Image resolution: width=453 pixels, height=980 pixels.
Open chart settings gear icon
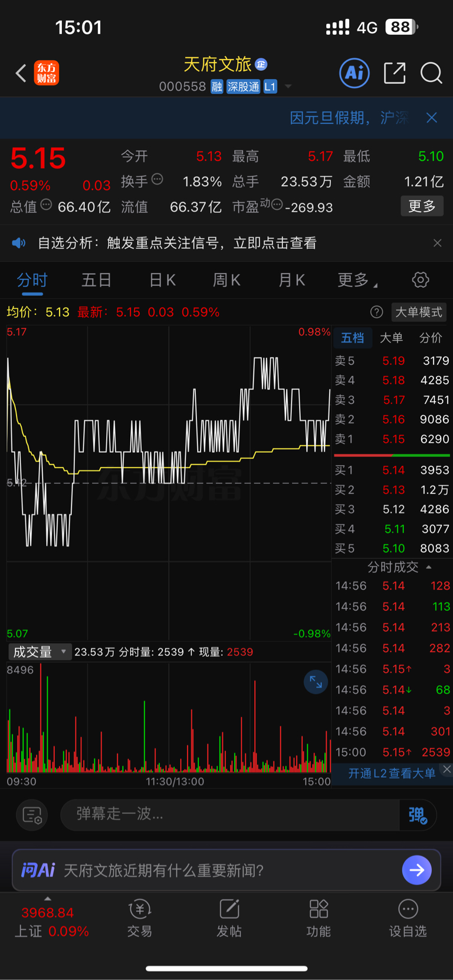(421, 279)
